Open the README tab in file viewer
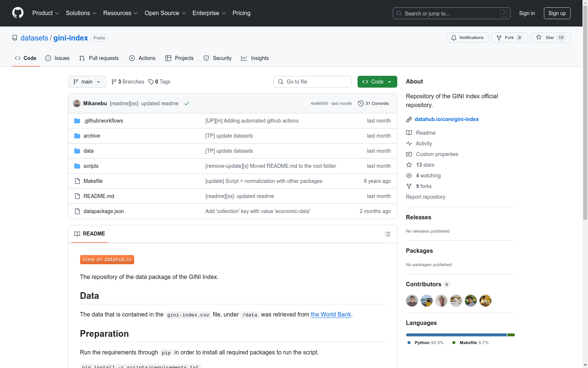This screenshot has width=588, height=368. tap(90, 234)
